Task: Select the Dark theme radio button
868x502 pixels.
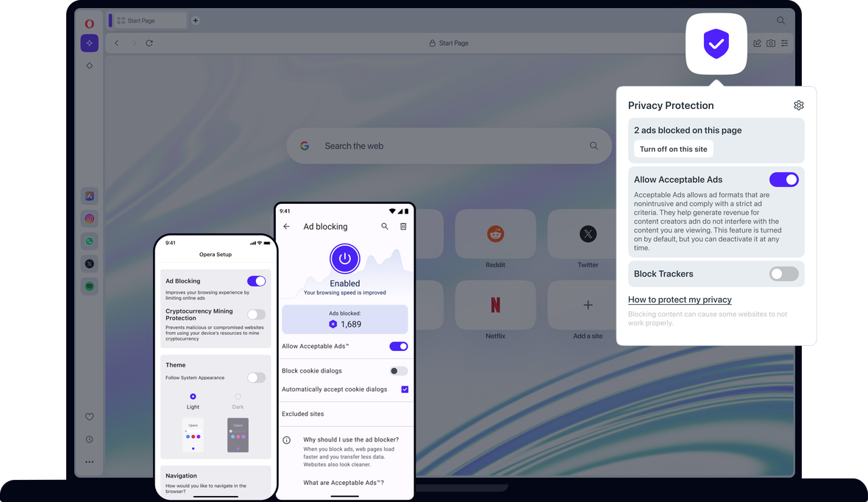Action: pyautogui.click(x=238, y=397)
